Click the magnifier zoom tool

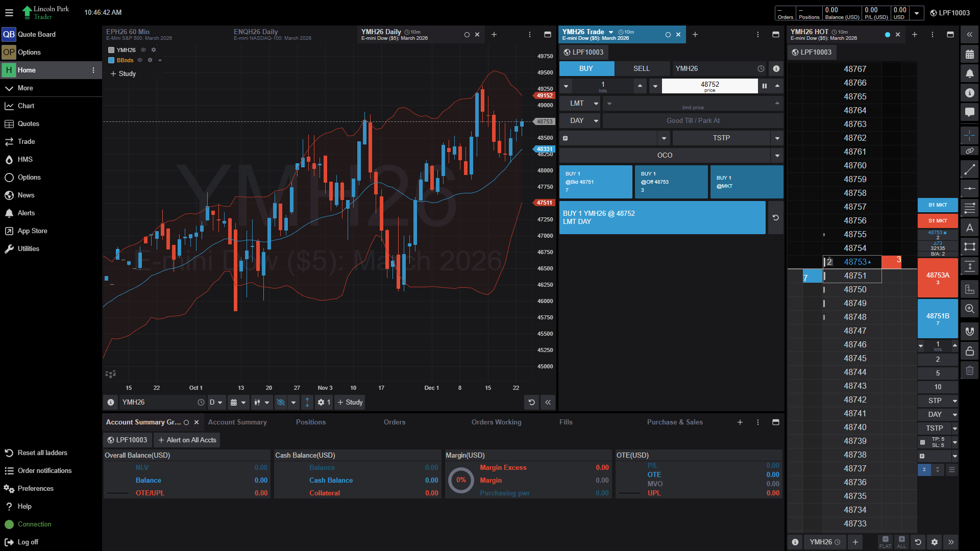click(x=970, y=309)
